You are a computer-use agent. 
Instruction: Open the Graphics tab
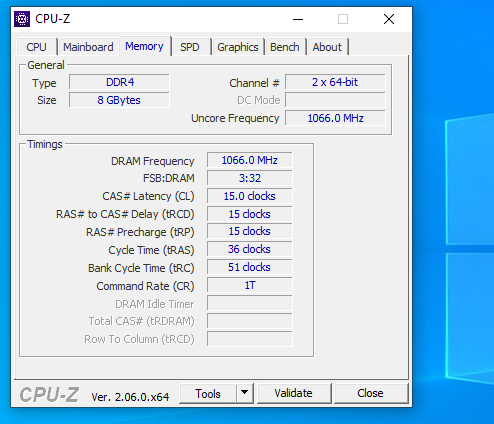coord(238,47)
